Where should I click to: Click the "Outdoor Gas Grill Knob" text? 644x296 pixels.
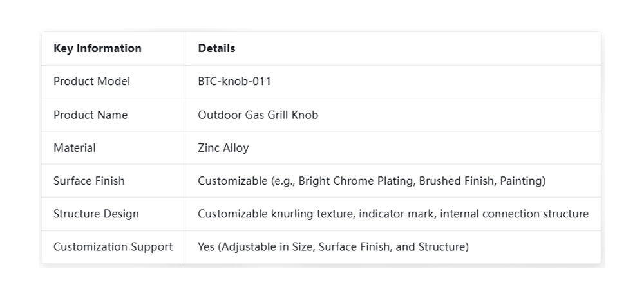click(x=258, y=115)
